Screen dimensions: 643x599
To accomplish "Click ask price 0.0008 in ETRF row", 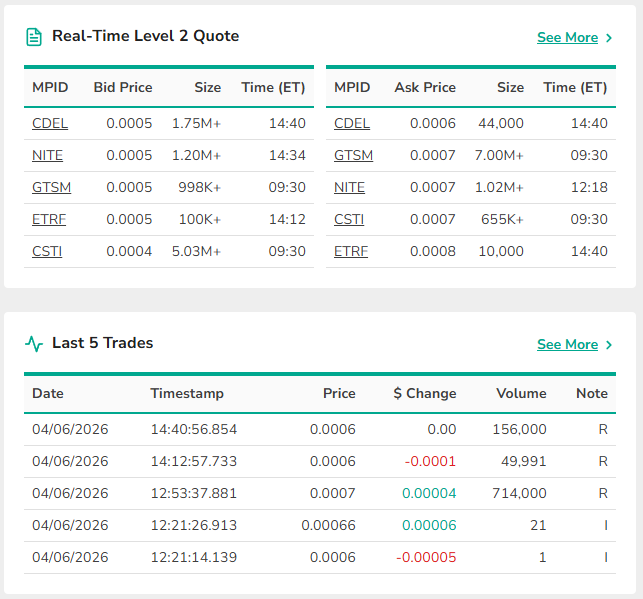I will pos(433,251).
